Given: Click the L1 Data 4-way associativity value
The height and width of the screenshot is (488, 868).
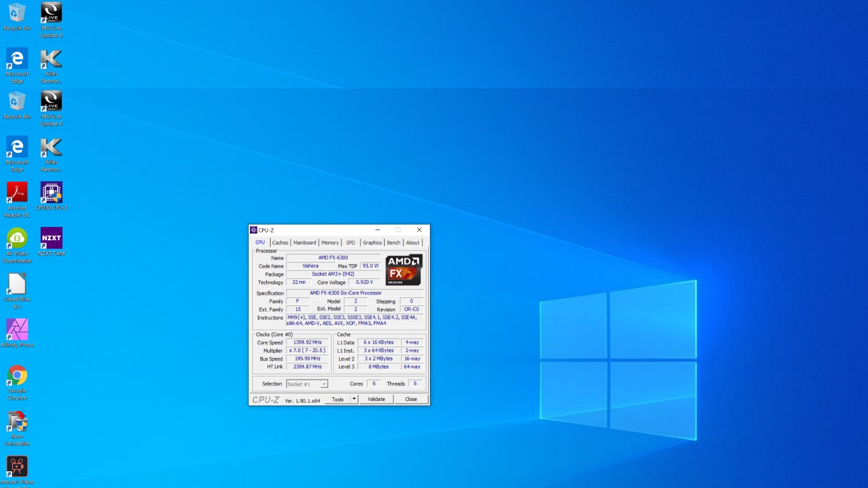Looking at the screenshot, I should point(412,342).
